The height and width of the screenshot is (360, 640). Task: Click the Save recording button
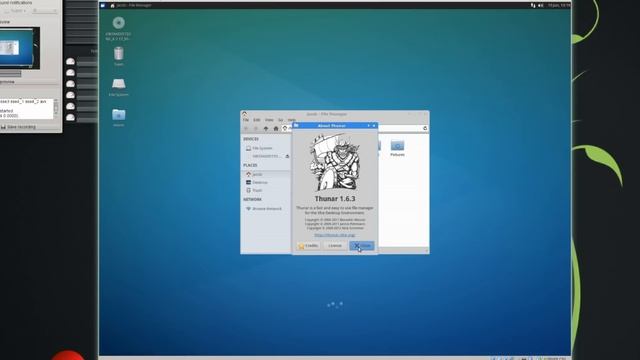[x=18, y=127]
